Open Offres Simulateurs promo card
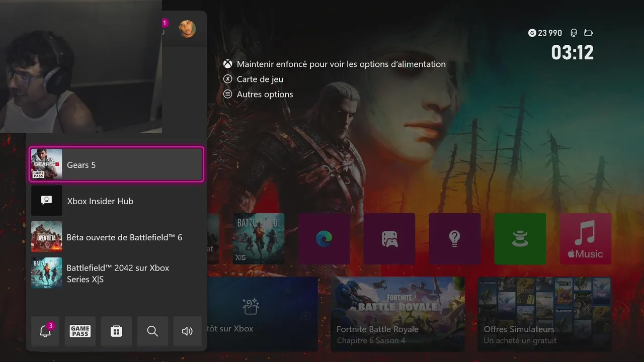The height and width of the screenshot is (362, 644). pos(545,314)
